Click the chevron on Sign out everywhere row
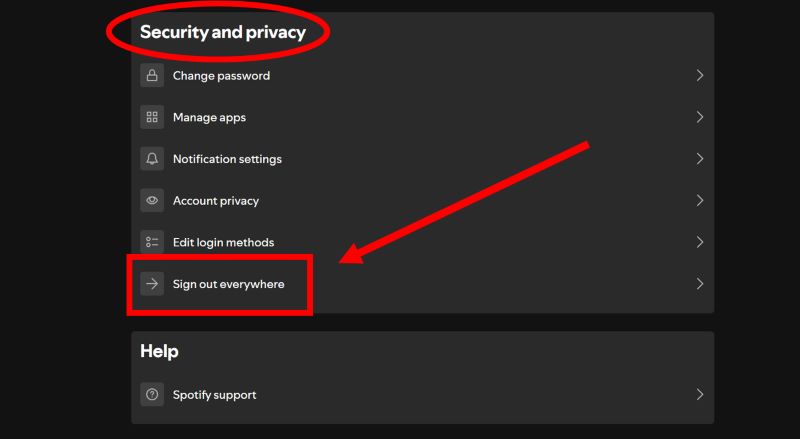Viewport: 800px width, 439px height. (699, 284)
